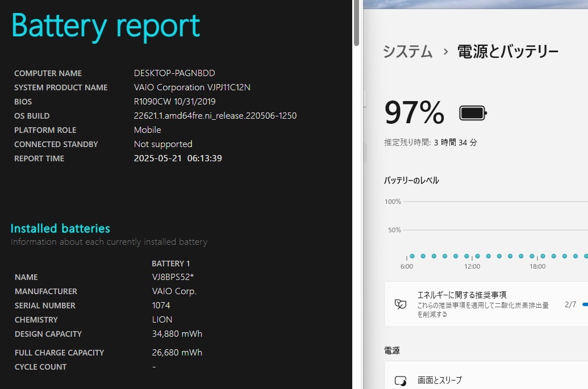
Task: Click the Installed batteries heading
Action: [x=60, y=228]
